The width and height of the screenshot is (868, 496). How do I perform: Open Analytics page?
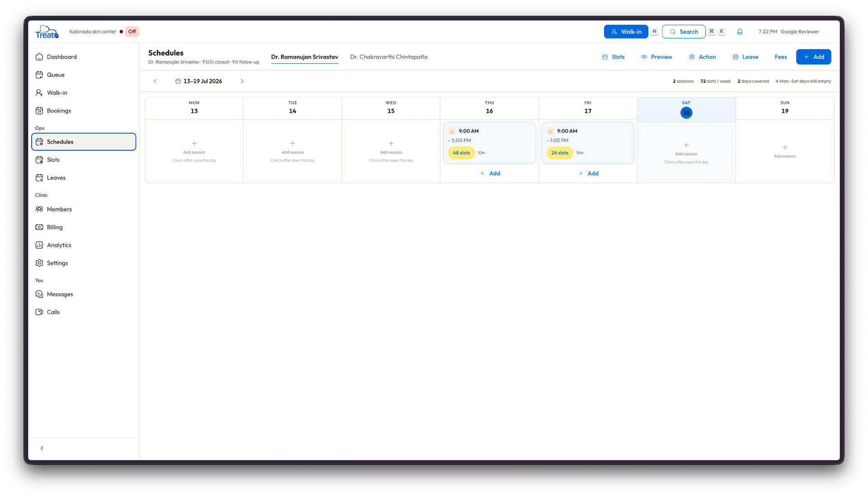pos(84,245)
